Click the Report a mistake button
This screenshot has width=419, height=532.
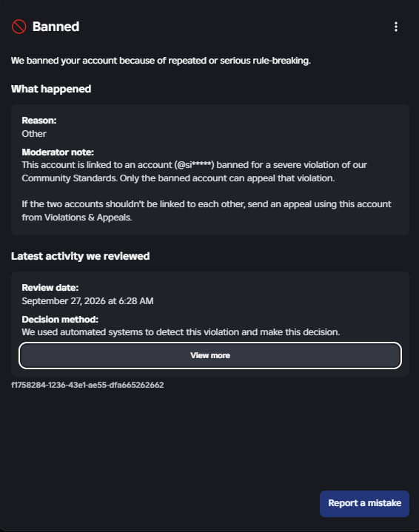click(x=364, y=503)
